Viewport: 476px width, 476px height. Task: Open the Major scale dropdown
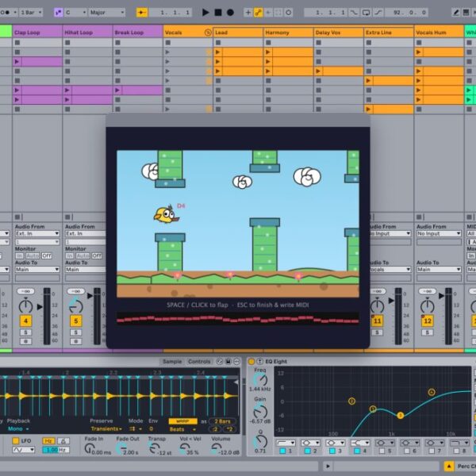pyautogui.click(x=107, y=13)
